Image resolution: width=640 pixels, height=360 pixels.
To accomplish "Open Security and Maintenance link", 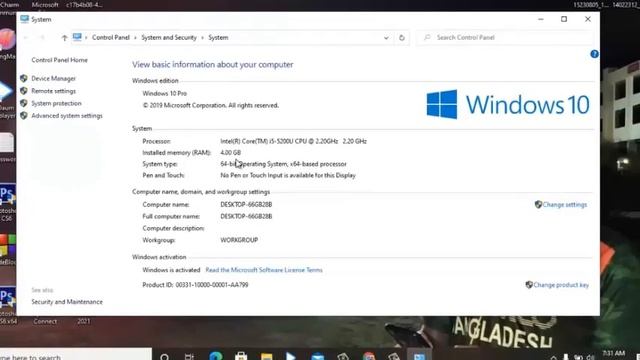I will (x=67, y=302).
